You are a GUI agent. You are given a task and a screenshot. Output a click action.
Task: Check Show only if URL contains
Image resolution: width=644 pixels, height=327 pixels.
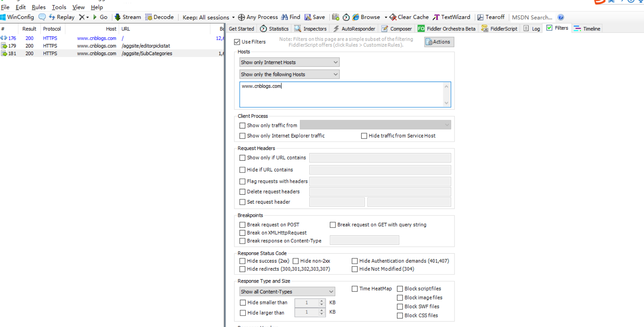pos(242,158)
